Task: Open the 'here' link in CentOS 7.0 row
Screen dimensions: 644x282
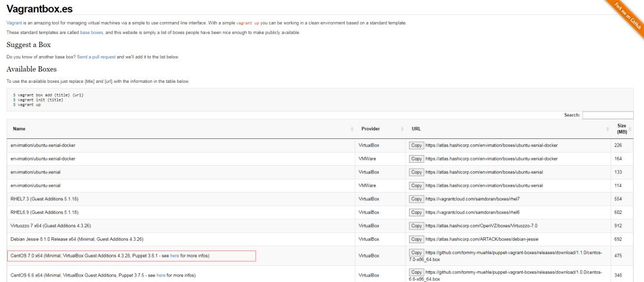Action: [x=175, y=256]
